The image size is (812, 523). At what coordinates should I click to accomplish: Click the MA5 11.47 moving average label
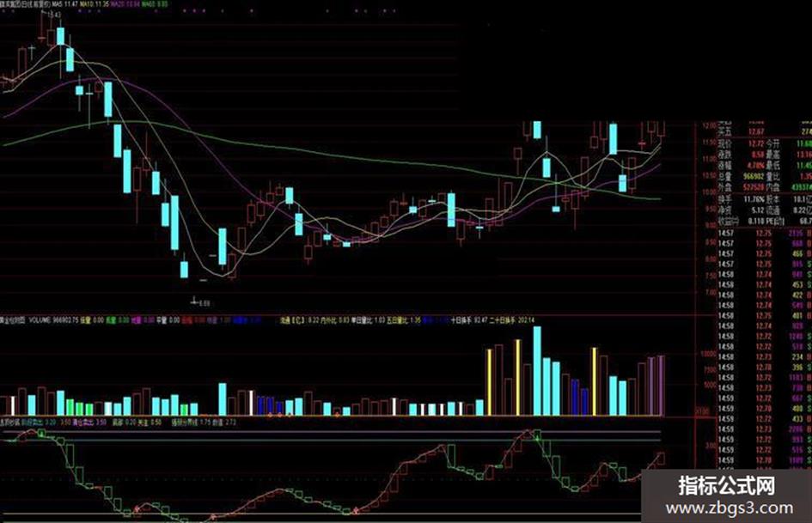64,4
